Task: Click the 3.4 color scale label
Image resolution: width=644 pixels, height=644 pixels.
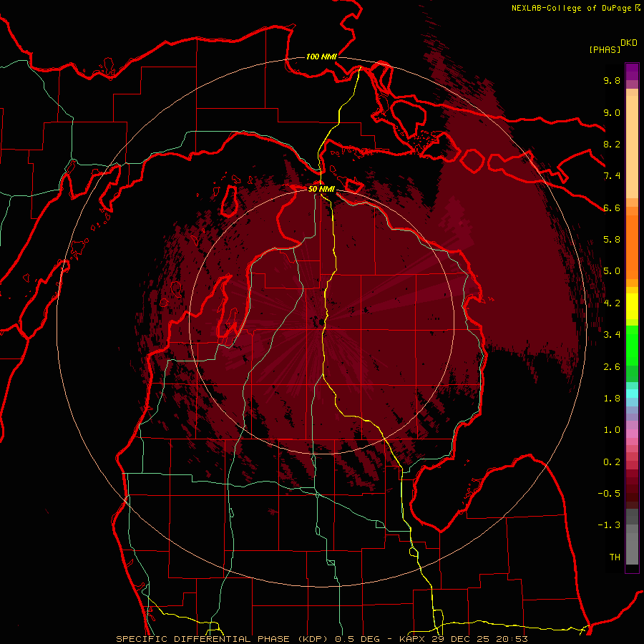Action: (x=612, y=335)
